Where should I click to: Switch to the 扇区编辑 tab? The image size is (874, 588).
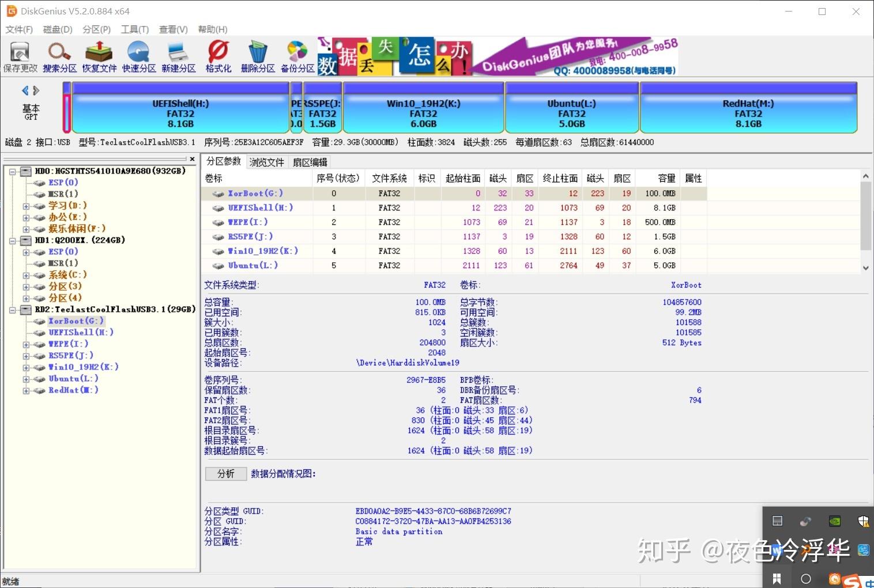point(310,161)
